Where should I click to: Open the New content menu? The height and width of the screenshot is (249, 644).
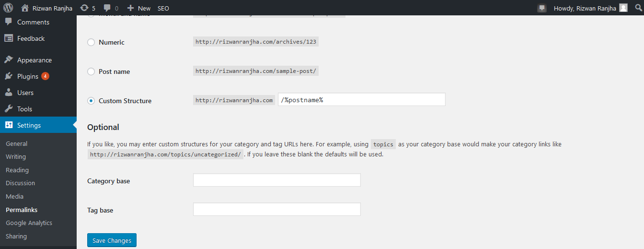[x=138, y=8]
